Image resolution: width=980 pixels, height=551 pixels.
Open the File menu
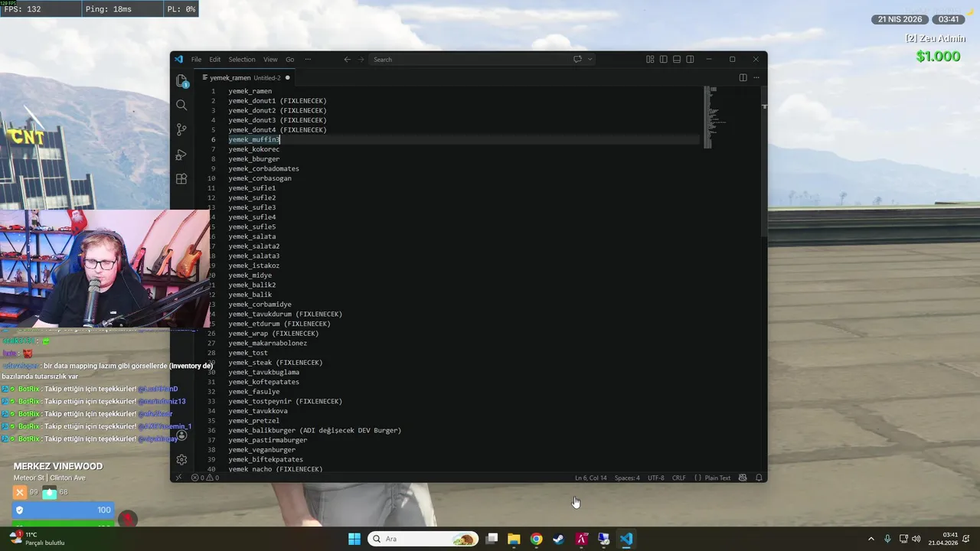pyautogui.click(x=197, y=59)
